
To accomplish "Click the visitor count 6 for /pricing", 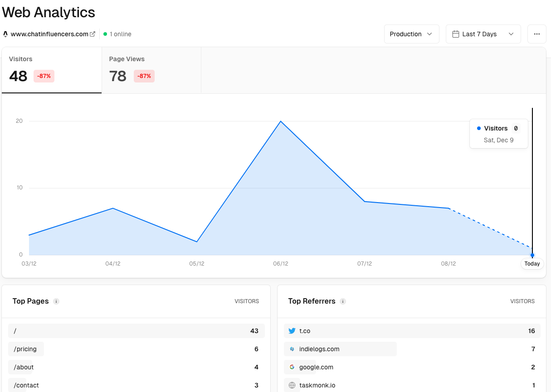I will tap(256, 349).
